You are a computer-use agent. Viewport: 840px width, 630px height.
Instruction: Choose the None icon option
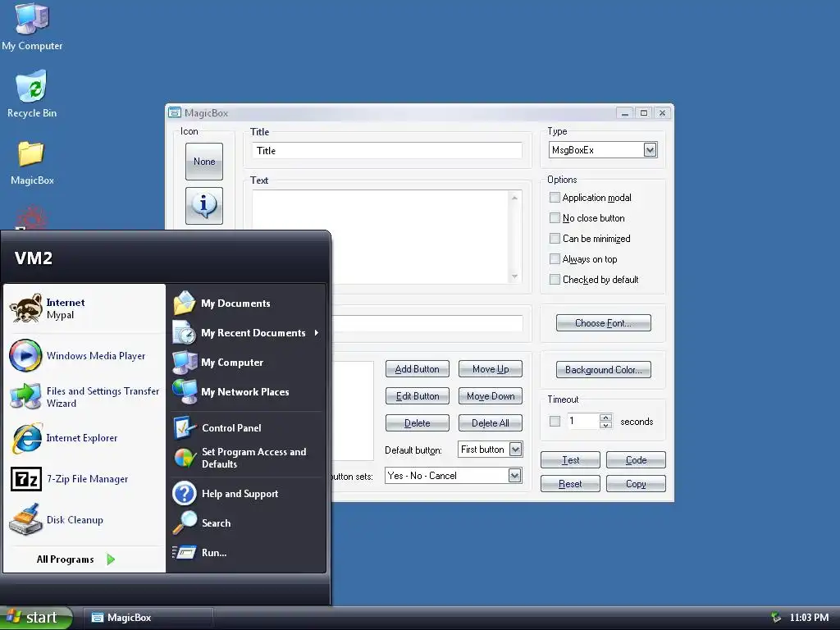(204, 162)
